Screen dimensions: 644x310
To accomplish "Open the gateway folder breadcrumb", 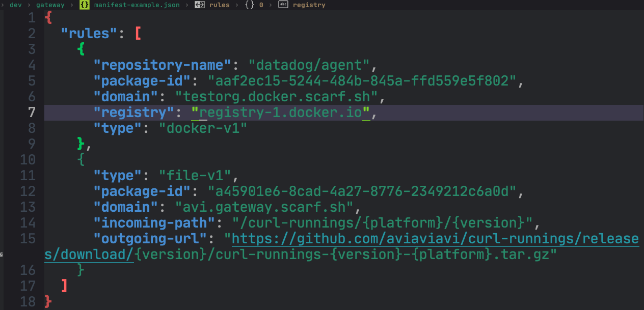I will point(50,5).
